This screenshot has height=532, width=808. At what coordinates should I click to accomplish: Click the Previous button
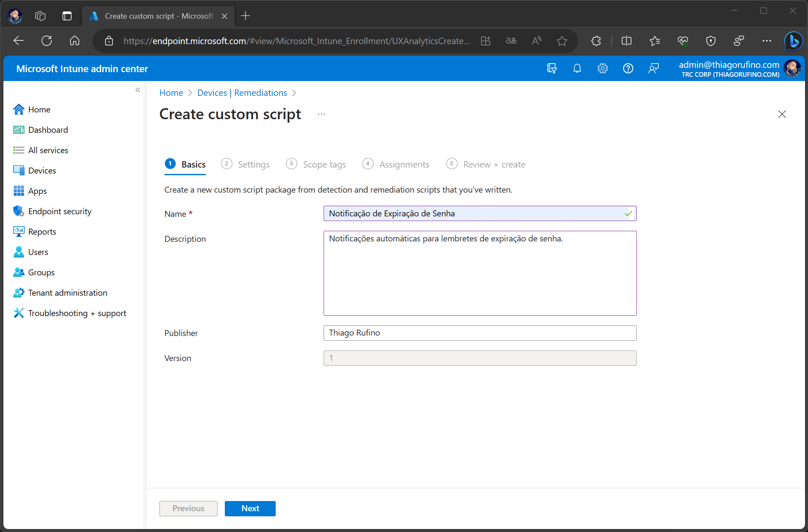coord(188,509)
